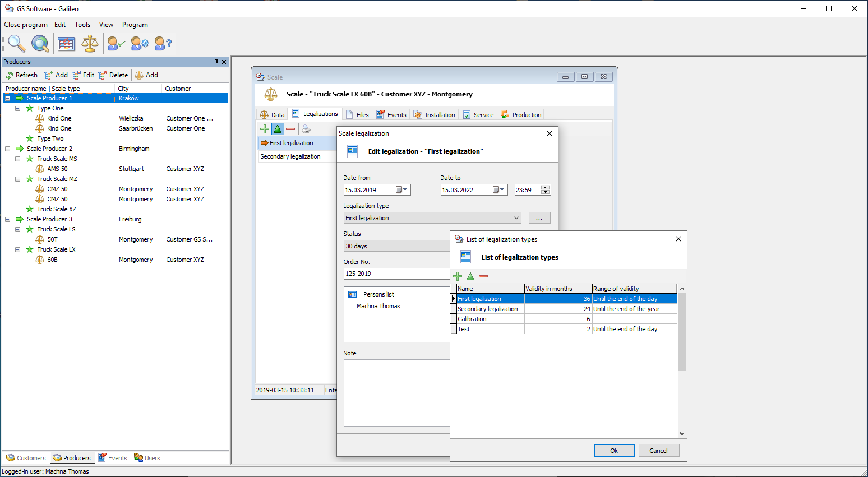This screenshot has width=868, height=477.
Task: Click the magnifying glass search icon in the main toolbar
Action: click(x=16, y=43)
